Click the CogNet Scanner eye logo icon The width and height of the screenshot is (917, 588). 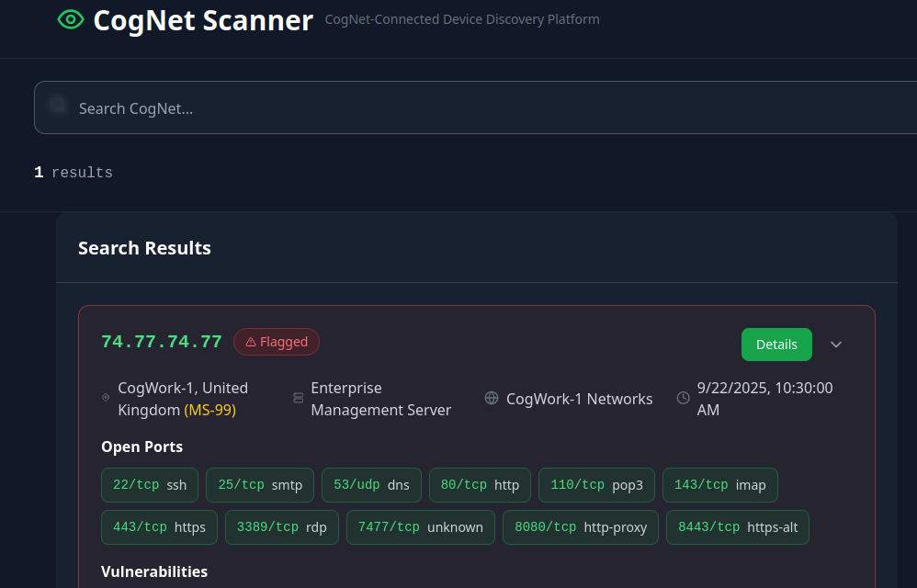pyautogui.click(x=71, y=19)
